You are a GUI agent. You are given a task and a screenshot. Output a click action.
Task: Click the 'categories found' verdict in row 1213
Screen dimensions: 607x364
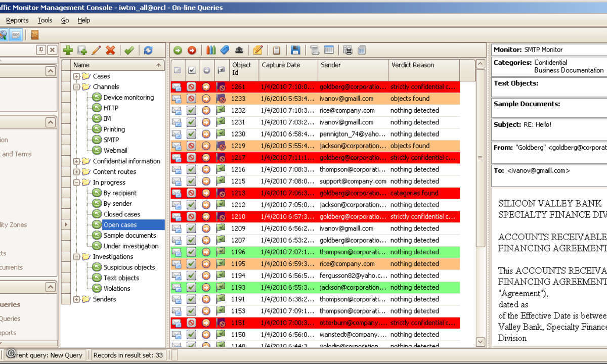[x=414, y=193]
